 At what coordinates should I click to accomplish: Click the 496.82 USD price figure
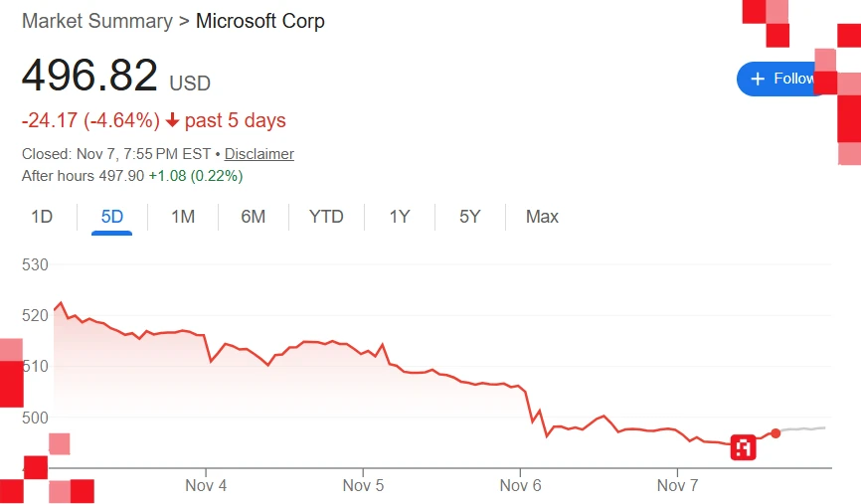pos(89,77)
